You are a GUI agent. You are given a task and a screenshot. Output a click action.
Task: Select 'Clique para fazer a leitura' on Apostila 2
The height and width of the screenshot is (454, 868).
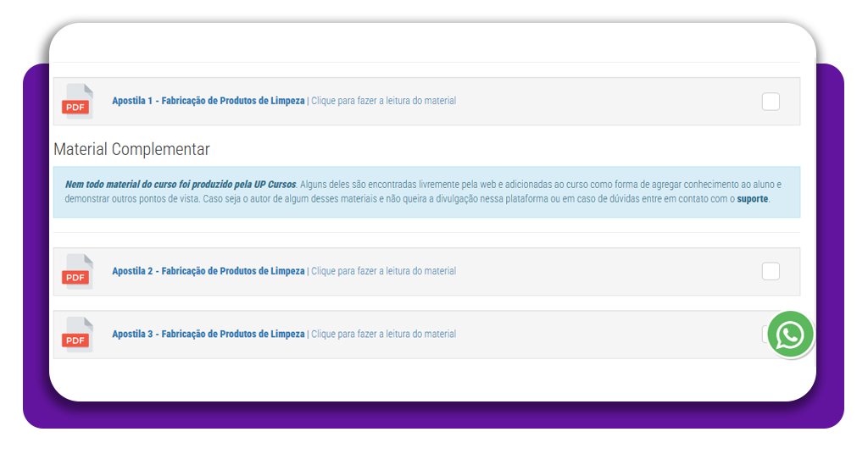383,271
